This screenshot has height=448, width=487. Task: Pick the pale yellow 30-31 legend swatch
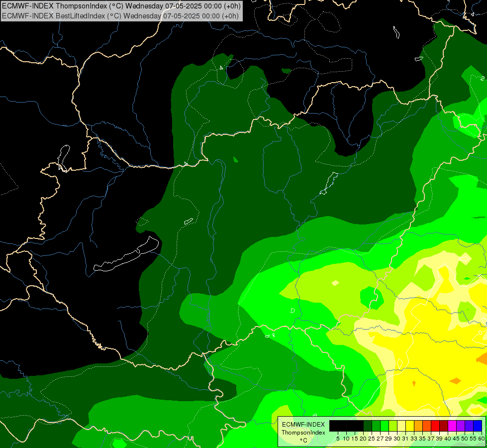(401, 426)
